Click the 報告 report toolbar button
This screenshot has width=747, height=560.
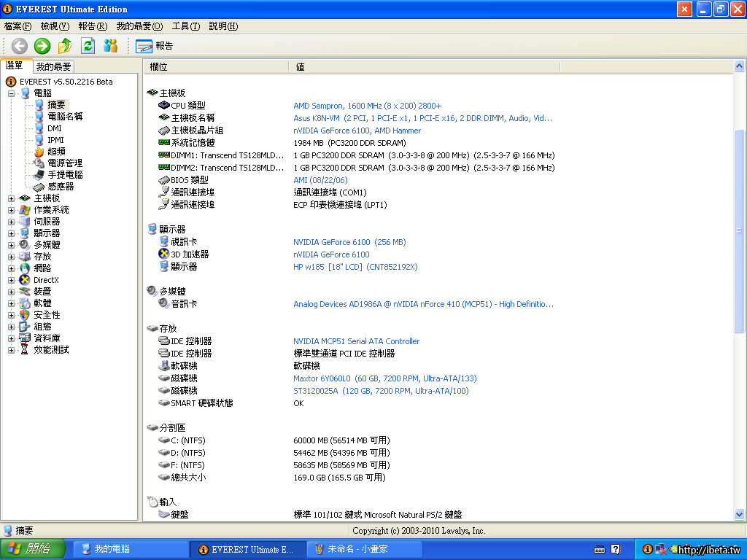click(x=155, y=46)
